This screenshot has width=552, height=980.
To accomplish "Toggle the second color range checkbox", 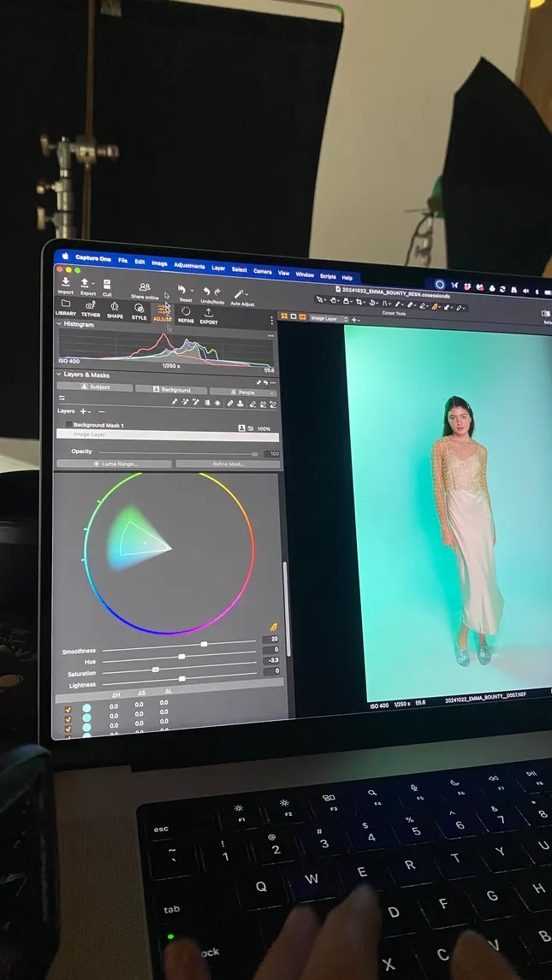I will click(68, 719).
